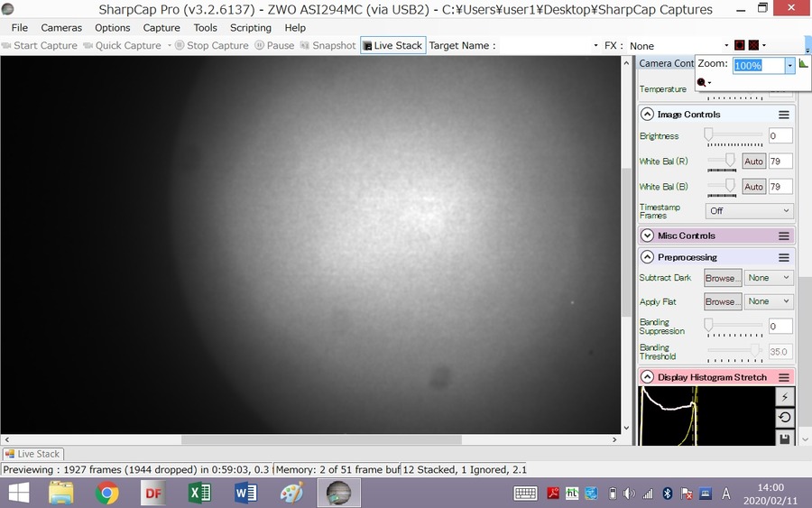The width and height of the screenshot is (812, 508).
Task: Click the Quick Capture button
Action: pyautogui.click(x=122, y=46)
